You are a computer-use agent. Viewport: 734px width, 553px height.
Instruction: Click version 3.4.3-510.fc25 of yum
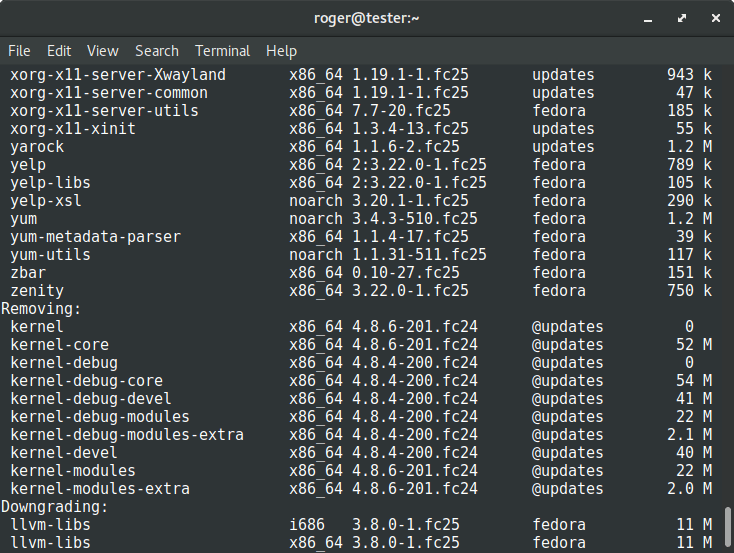coord(415,219)
